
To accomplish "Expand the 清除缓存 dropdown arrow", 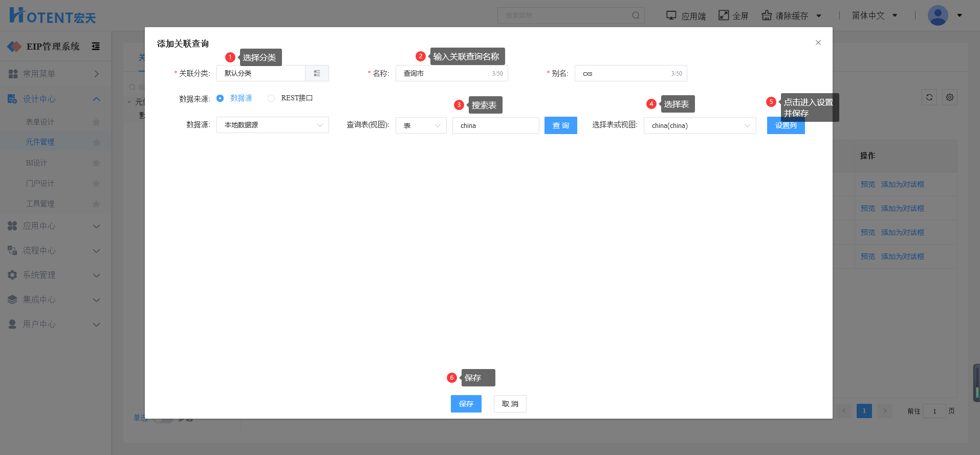I will 819,16.
